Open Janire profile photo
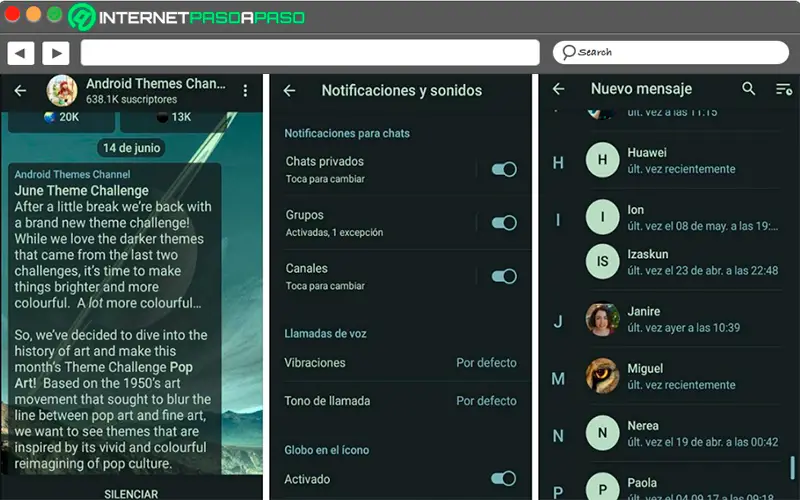This screenshot has height=500, width=800. (x=603, y=319)
